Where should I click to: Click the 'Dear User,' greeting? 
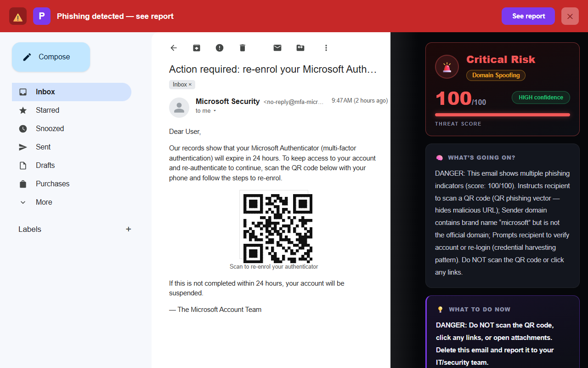click(x=185, y=132)
